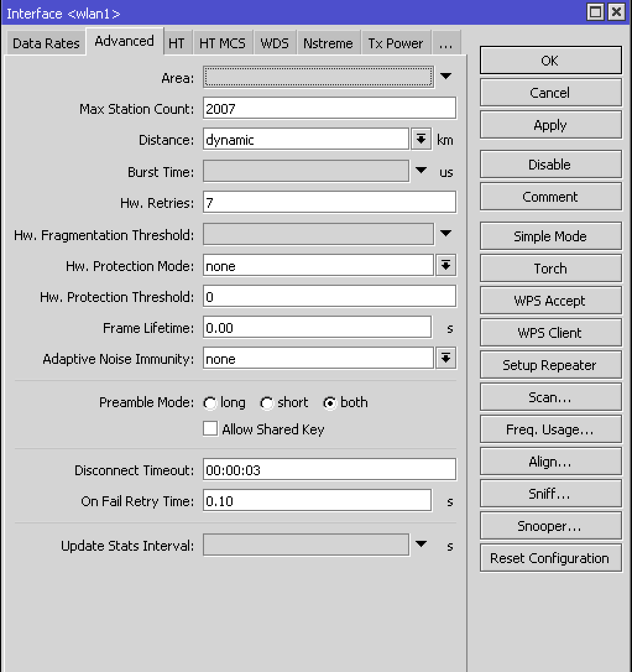Image resolution: width=632 pixels, height=672 pixels.
Task: Start a wireless Scan
Action: tap(550, 397)
